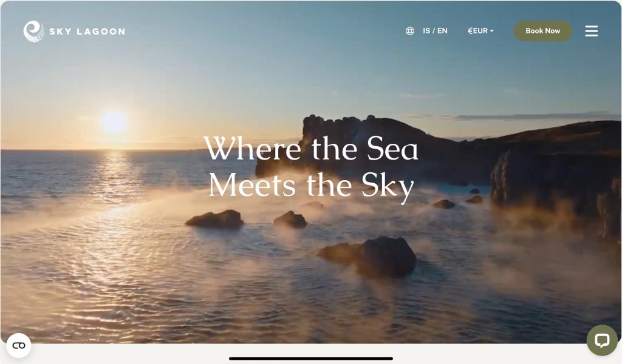The image size is (622, 364).
Task: Click the 'Where the Sea' headline line
Action: pos(311,148)
